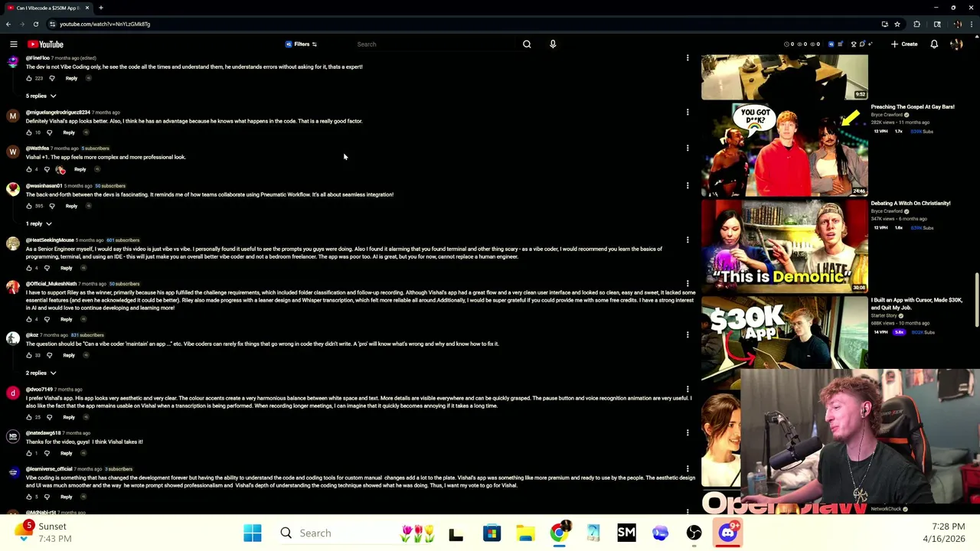The image size is (980, 551).
Task: Go to the YouTube home logo
Action: pos(46,44)
